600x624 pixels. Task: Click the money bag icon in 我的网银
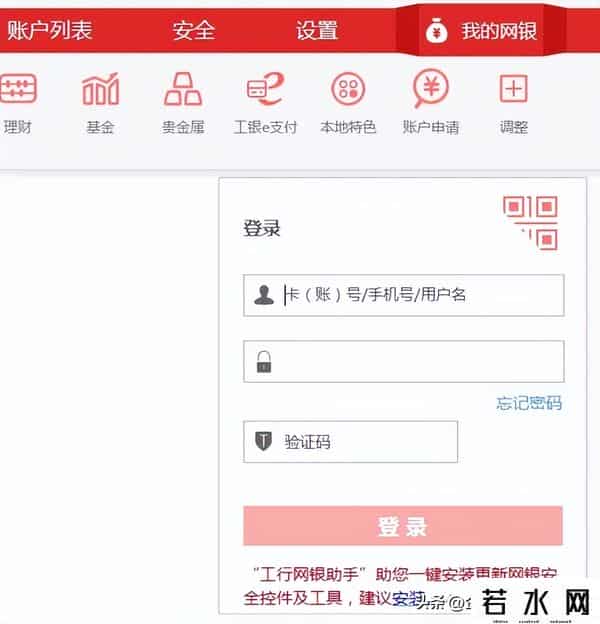coord(436,31)
